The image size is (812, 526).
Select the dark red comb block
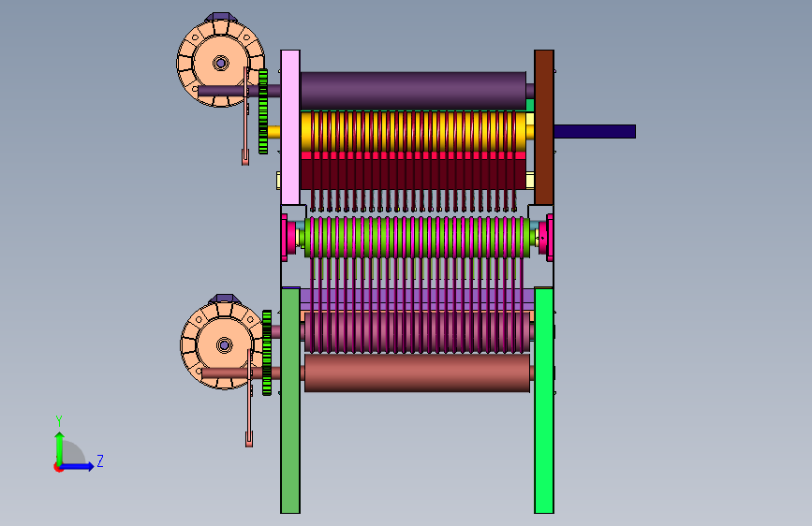click(x=413, y=174)
